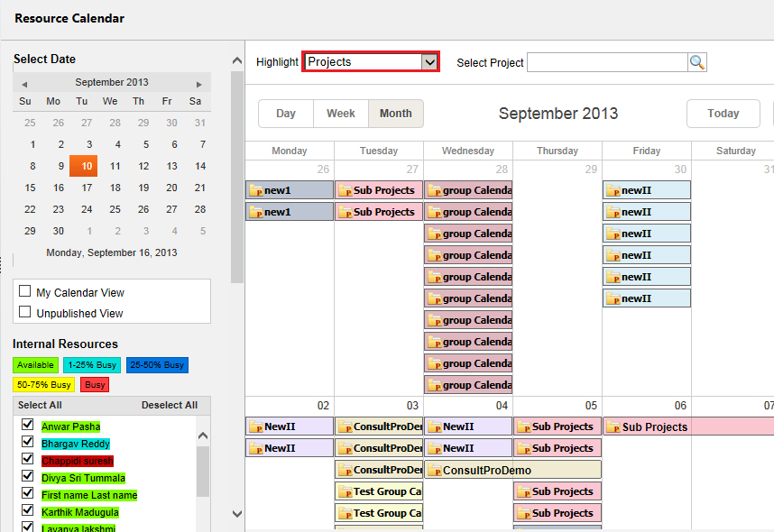The width and height of the screenshot is (774, 532).
Task: Click folder icon of first newII Friday event
Action: [613, 190]
